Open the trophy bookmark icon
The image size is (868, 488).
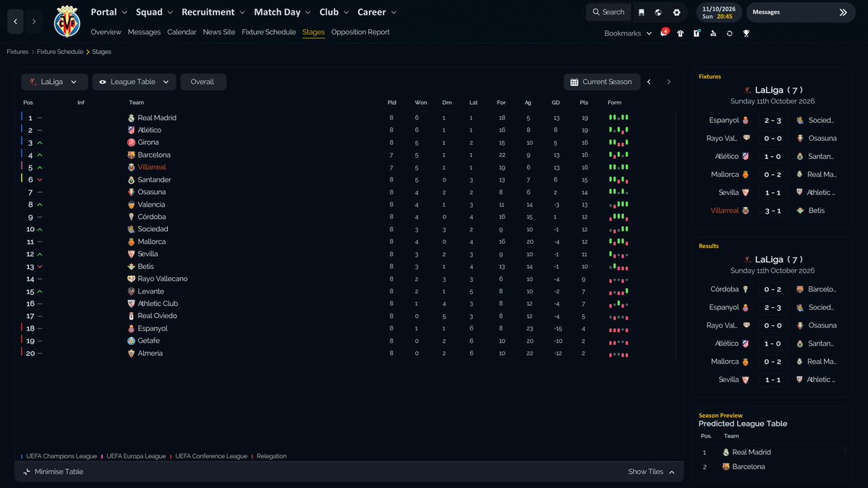point(746,33)
